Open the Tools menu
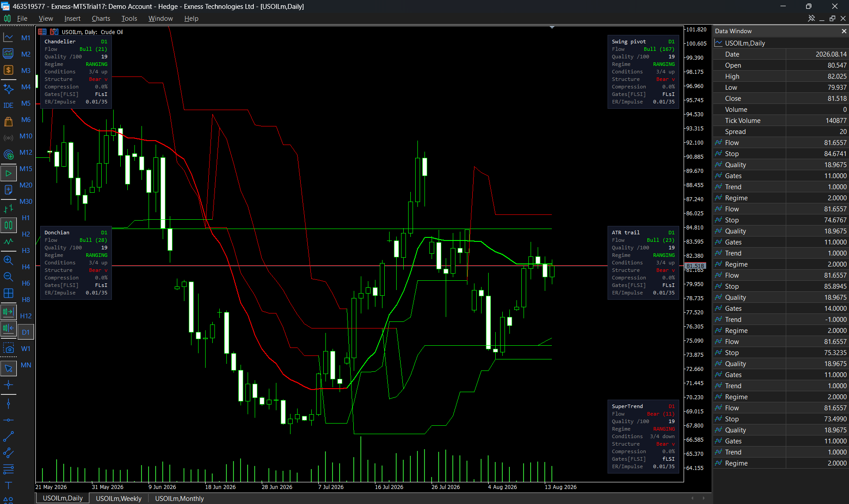 [129, 19]
